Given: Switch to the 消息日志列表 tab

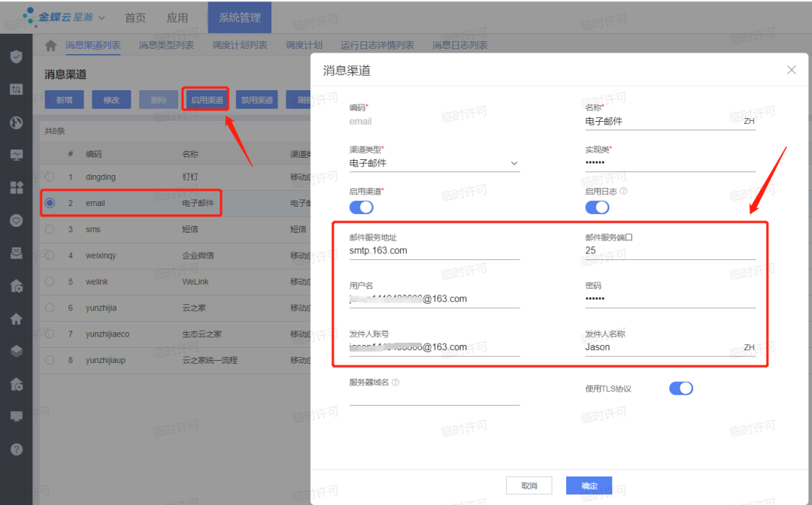Looking at the screenshot, I should pos(460,45).
